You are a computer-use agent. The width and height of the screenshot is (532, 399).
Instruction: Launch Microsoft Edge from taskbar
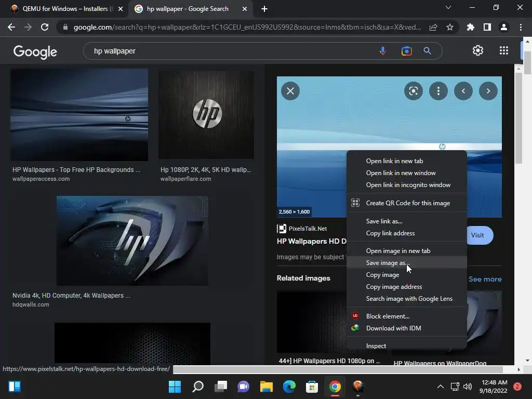coord(289,387)
